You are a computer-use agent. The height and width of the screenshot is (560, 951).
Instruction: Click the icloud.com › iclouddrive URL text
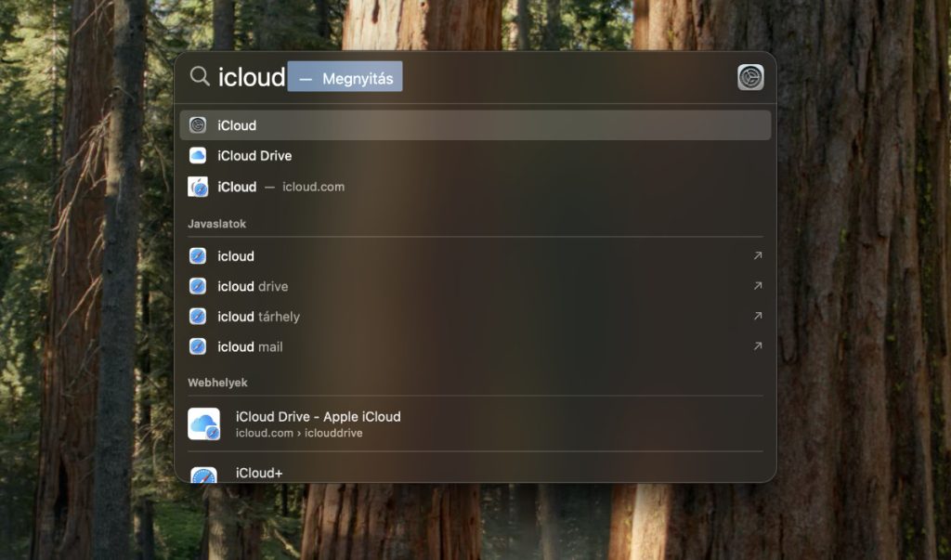[x=299, y=433]
